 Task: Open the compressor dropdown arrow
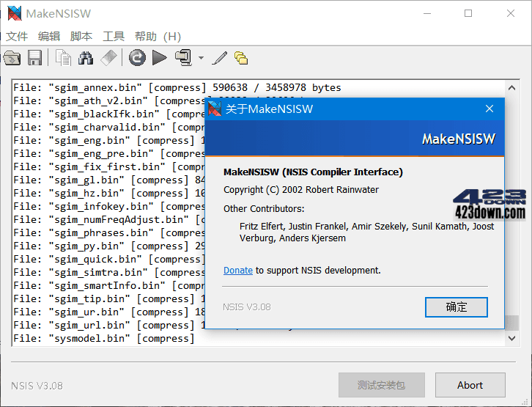pyautogui.click(x=201, y=58)
